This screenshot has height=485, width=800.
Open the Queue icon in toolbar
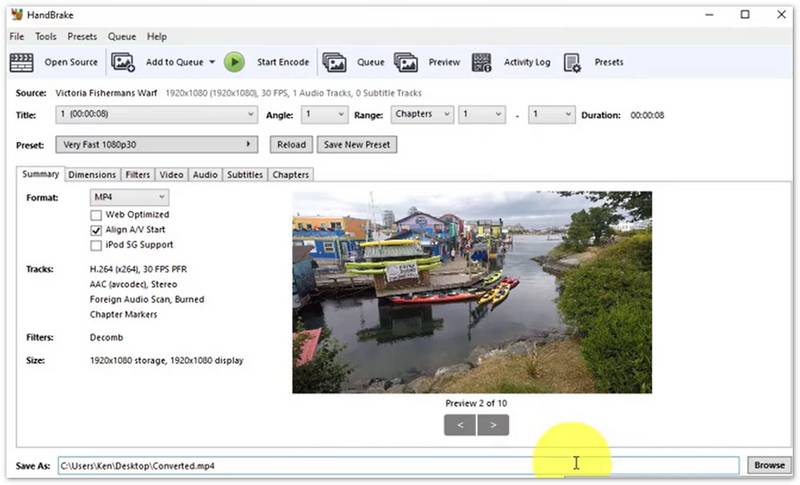coord(334,62)
